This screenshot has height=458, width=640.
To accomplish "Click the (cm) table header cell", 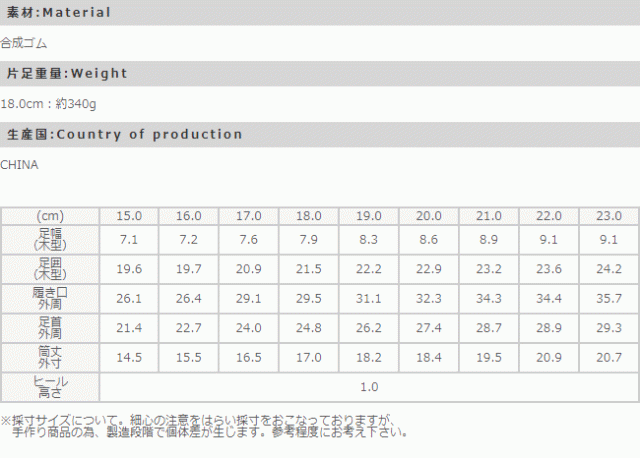I will pos(50,216).
